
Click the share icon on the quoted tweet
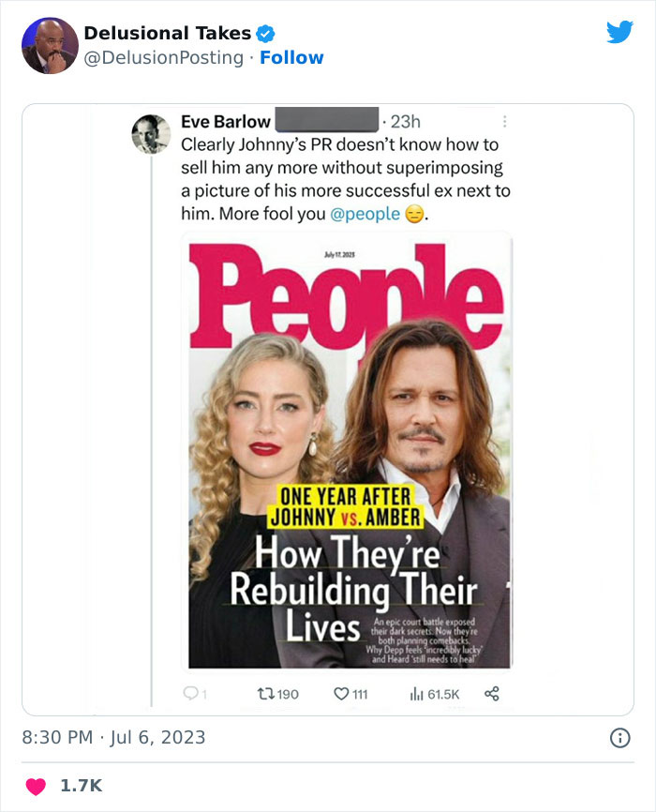pyautogui.click(x=491, y=694)
